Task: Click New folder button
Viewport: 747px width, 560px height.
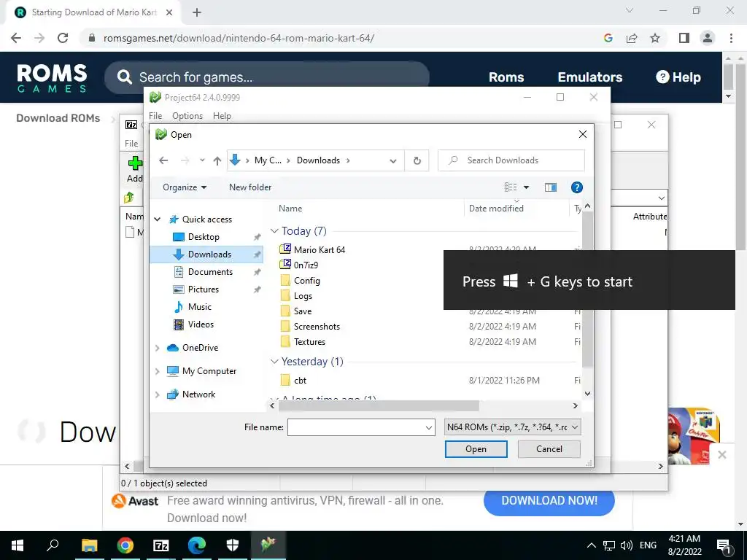Action: (x=250, y=187)
